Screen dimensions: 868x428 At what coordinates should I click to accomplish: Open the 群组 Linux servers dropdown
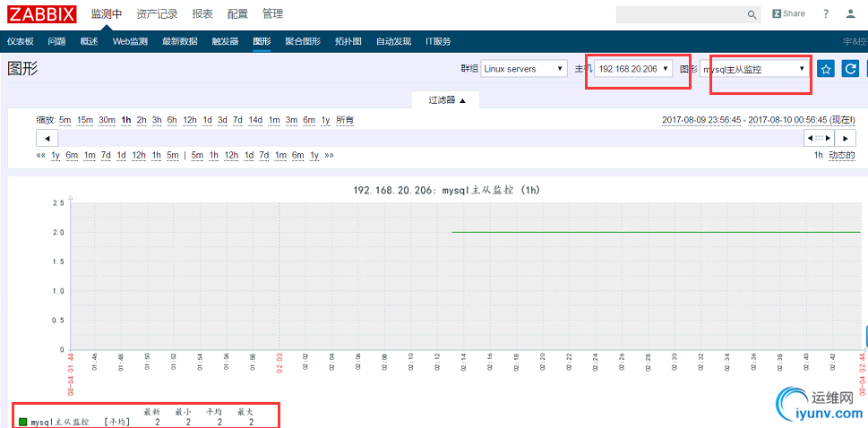coord(524,69)
